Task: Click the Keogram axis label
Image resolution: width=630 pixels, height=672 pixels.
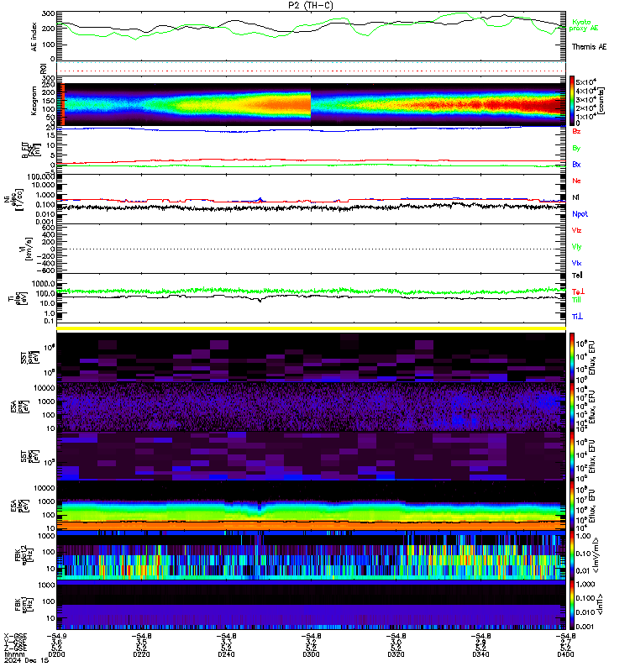Action: 34,101
